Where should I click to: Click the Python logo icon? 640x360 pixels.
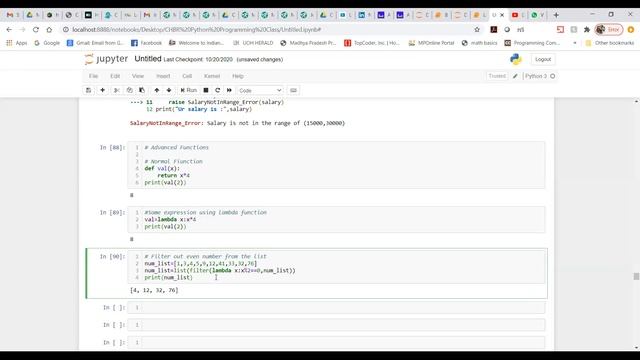[516, 59]
